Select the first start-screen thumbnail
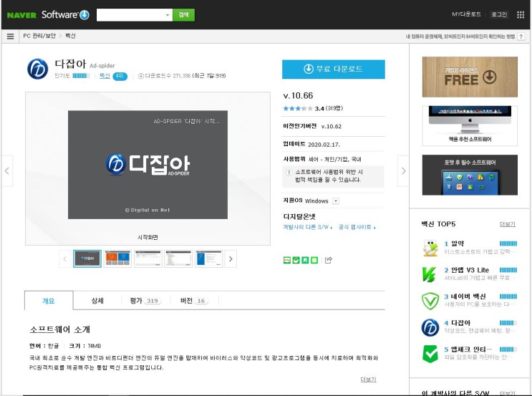The image size is (532, 396). point(87,259)
